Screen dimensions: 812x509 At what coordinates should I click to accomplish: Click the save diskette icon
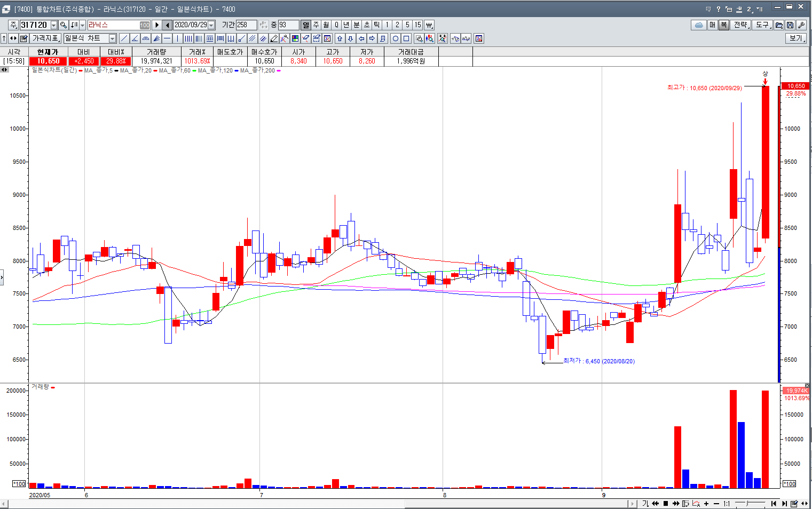tap(790, 25)
